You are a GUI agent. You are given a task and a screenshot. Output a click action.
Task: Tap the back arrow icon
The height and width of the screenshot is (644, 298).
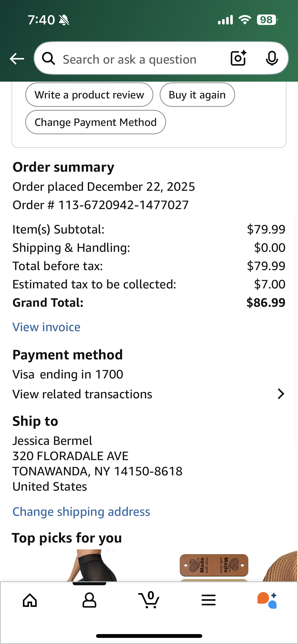click(17, 59)
